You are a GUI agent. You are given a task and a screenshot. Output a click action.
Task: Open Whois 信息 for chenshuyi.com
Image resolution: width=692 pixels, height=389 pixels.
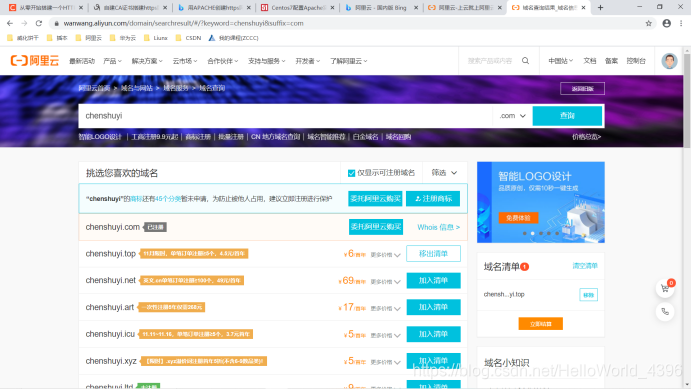438,227
